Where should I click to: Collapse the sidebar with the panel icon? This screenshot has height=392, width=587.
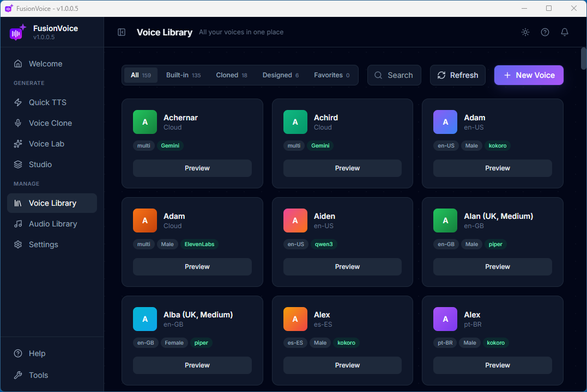pos(122,32)
